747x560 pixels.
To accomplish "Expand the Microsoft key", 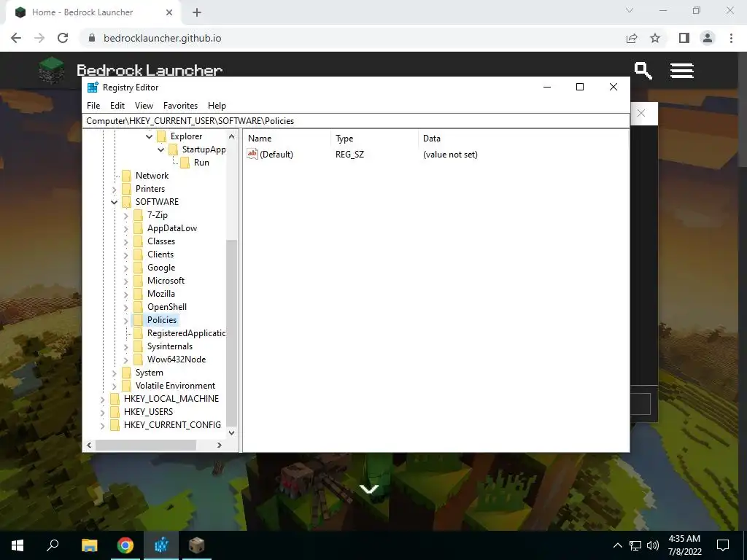I will pyautogui.click(x=125, y=281).
